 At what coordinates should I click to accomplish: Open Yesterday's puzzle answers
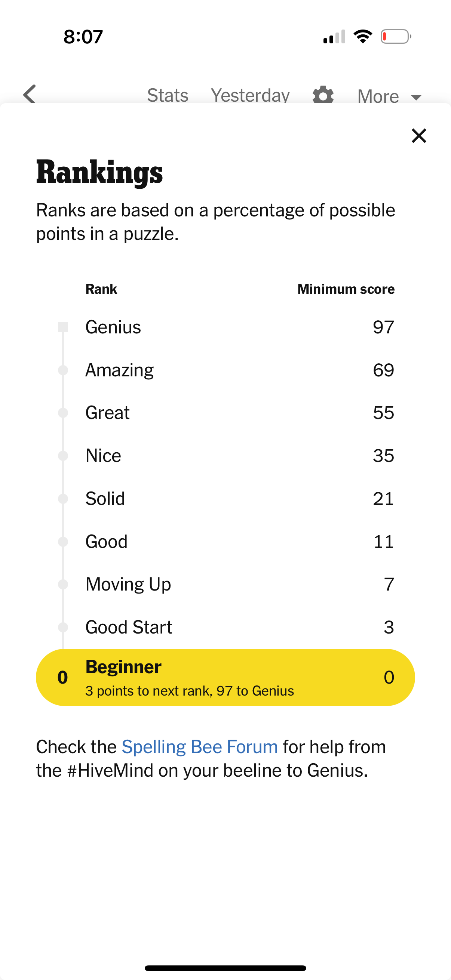[x=251, y=95]
